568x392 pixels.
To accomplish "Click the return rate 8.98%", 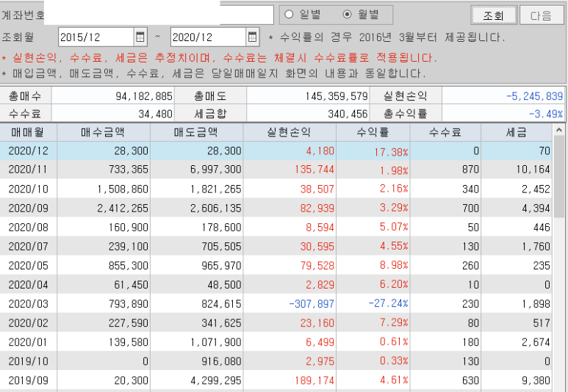I will click(x=394, y=265).
